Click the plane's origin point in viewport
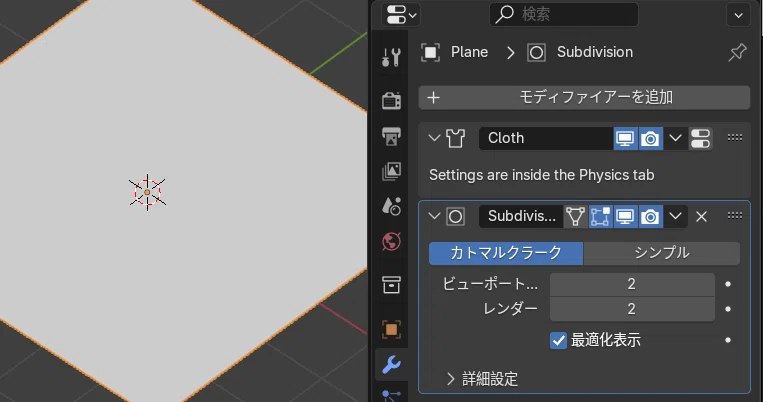 pos(147,192)
